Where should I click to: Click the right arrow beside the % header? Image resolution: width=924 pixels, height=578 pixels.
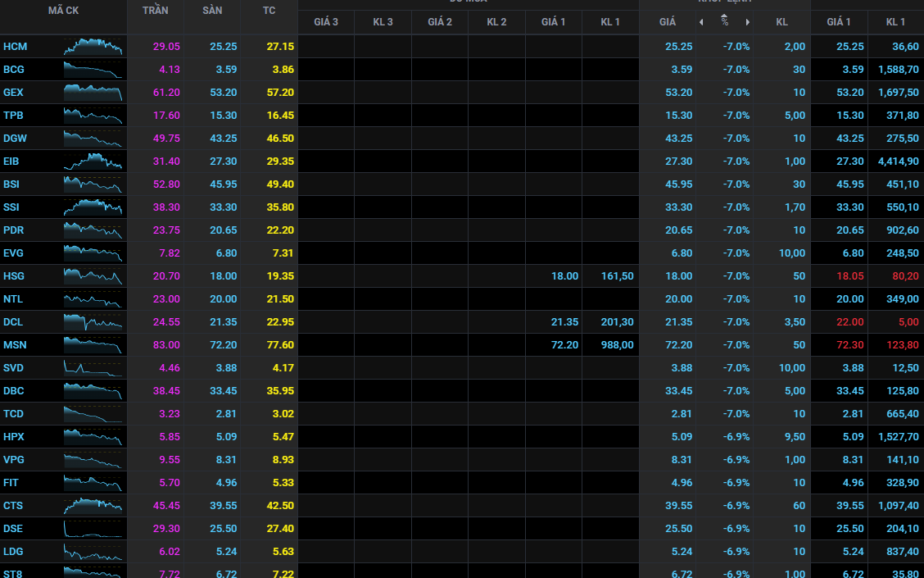[748, 22]
